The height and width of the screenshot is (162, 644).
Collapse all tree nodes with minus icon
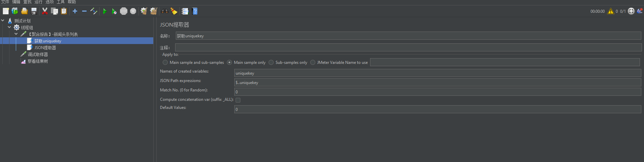[84, 11]
